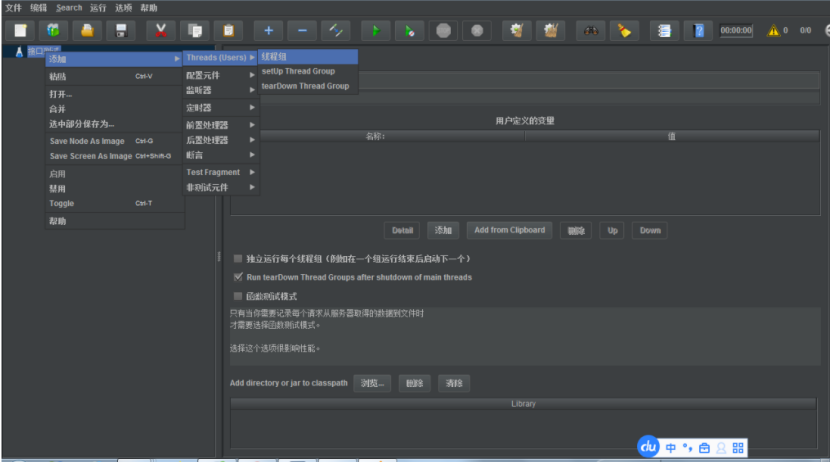Check the 函数测试模式 checkbox
The height and width of the screenshot is (462, 831).
238,296
